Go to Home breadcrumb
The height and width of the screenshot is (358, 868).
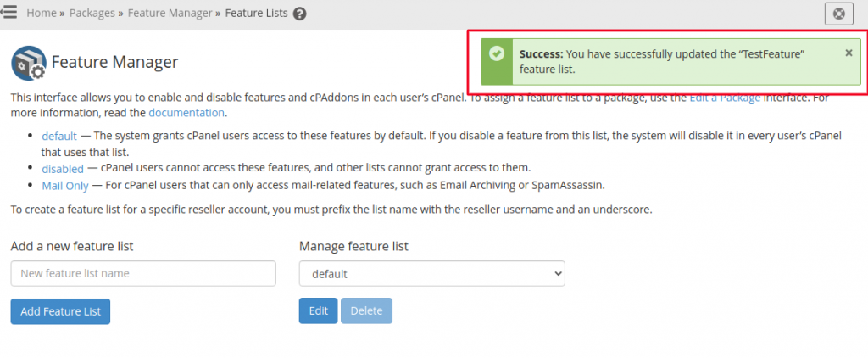(42, 13)
